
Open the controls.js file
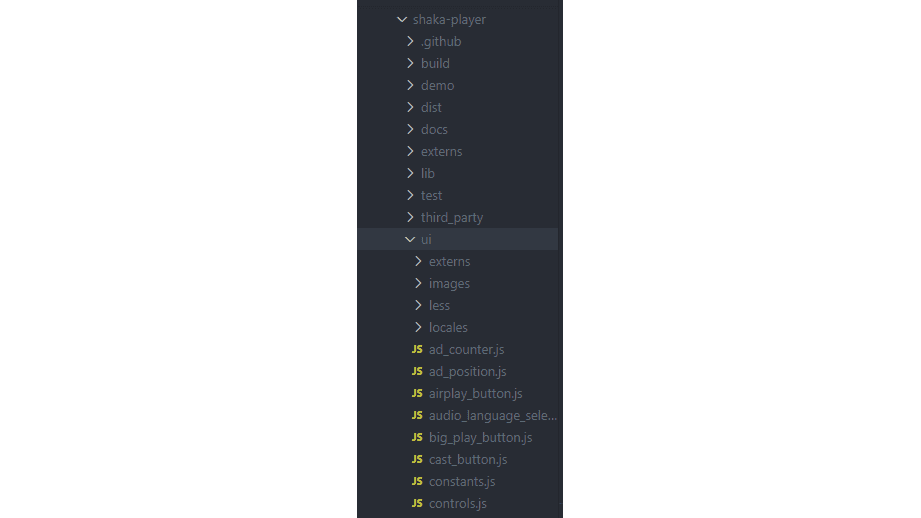tap(458, 503)
